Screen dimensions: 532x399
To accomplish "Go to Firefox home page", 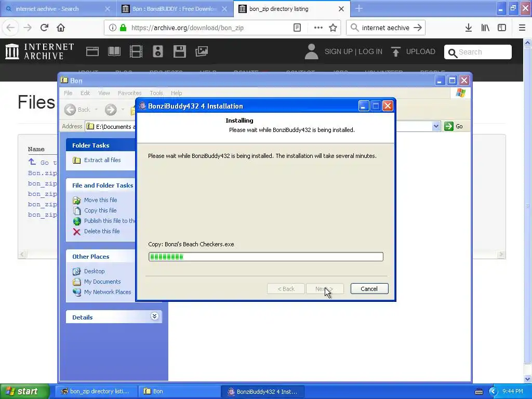I will point(61,28).
